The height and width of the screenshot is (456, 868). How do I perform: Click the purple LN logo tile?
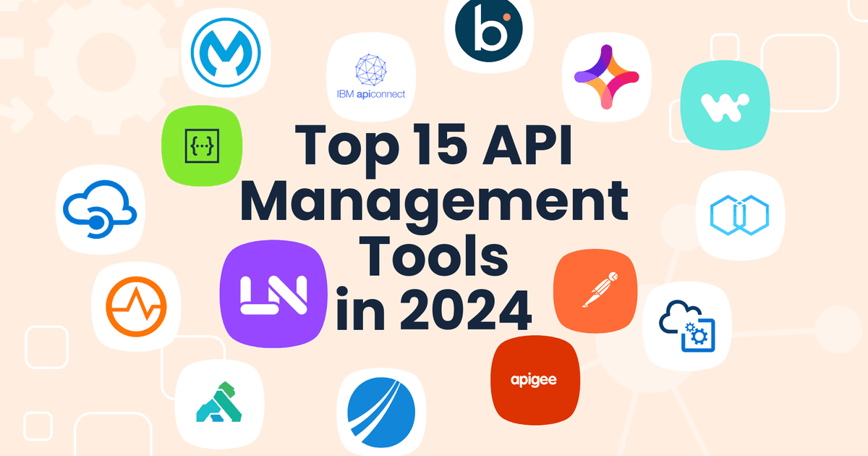(x=273, y=293)
